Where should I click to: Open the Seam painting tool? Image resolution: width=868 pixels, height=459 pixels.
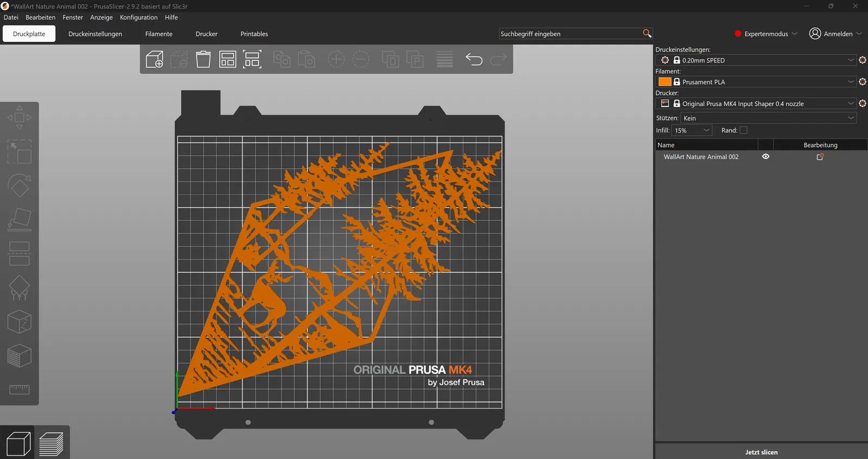pos(20,322)
